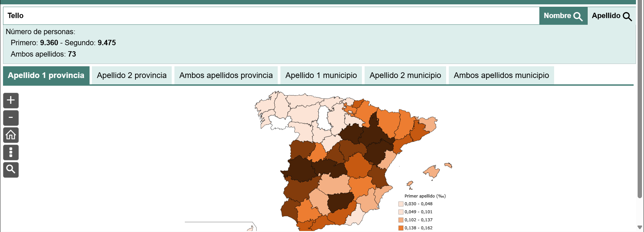
Task: Zoom in on the map with plus button
Action: coord(11,100)
